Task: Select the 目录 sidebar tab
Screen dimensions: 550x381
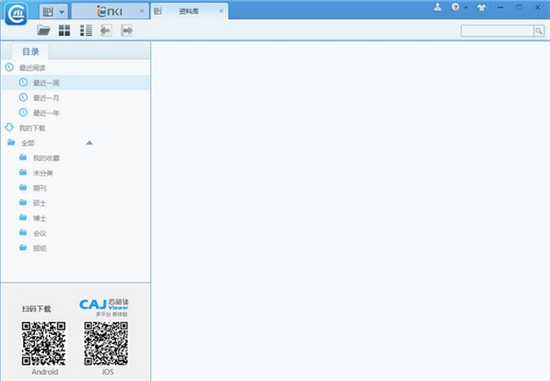Action: coord(31,52)
